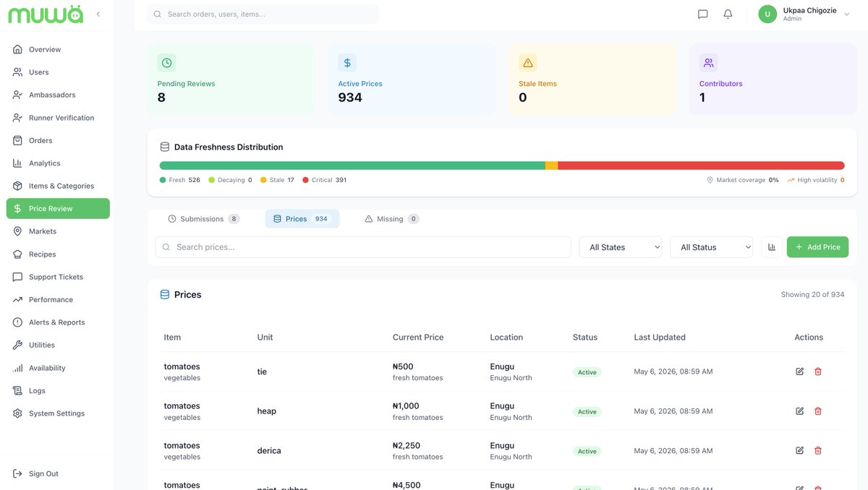Open the All Status dropdown
Image resolution: width=868 pixels, height=490 pixels.
coord(711,247)
